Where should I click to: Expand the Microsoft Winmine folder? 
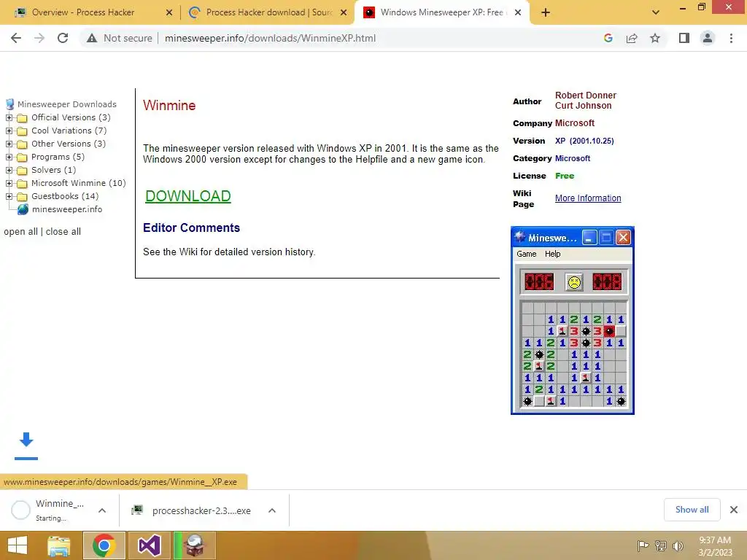pyautogui.click(x=9, y=183)
